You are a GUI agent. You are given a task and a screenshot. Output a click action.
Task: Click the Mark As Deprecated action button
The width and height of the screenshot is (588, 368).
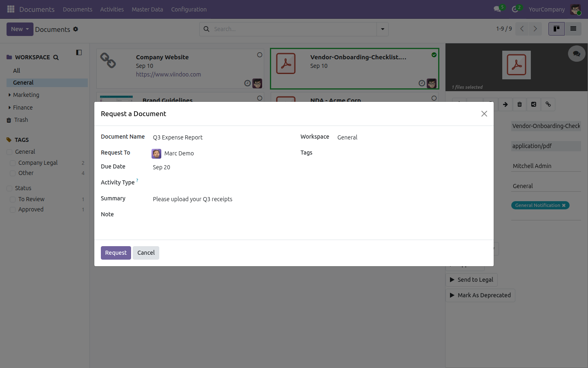pyautogui.click(x=480, y=295)
